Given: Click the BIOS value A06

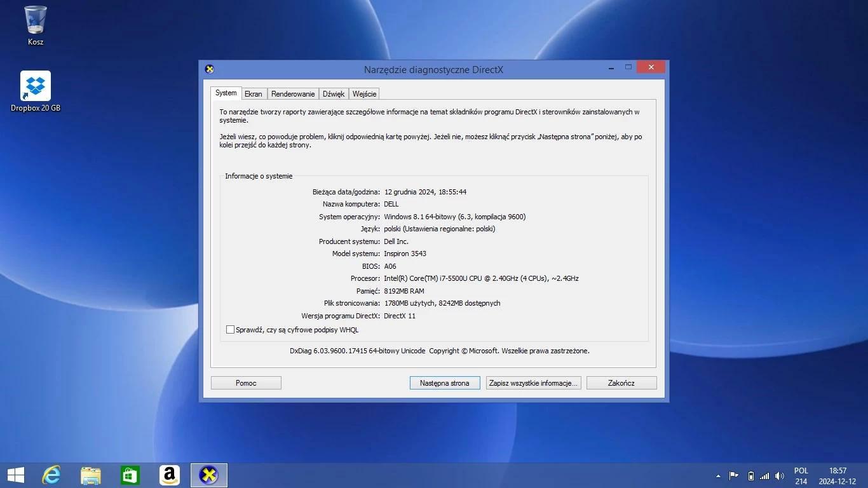Looking at the screenshot, I should point(390,266).
